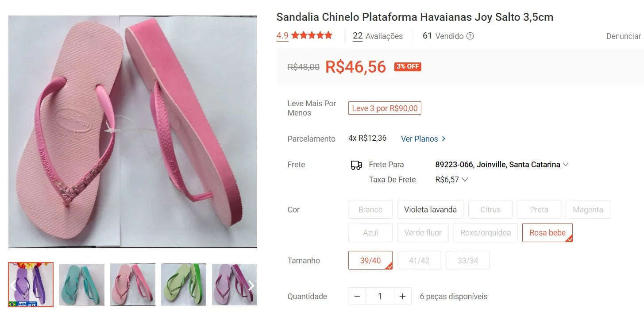Image resolution: width=644 pixels, height=320 pixels.
Task: Click the plus icon to increase quantity
Action: pos(402,296)
